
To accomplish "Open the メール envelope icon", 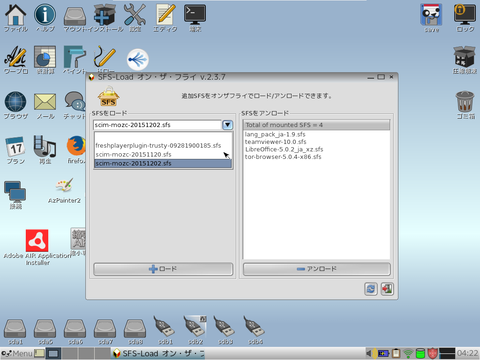I will tap(45, 102).
